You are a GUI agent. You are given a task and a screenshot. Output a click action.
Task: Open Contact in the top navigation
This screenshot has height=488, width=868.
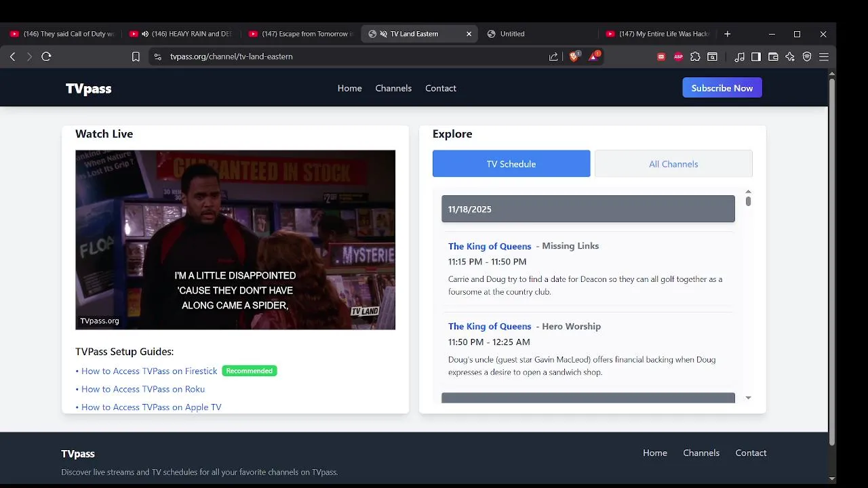(441, 88)
